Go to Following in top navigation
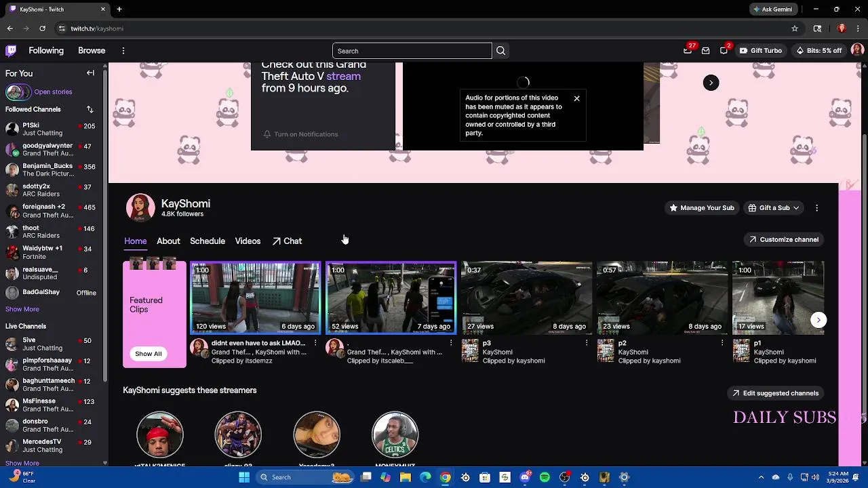The height and width of the screenshot is (488, 868). [x=46, y=50]
